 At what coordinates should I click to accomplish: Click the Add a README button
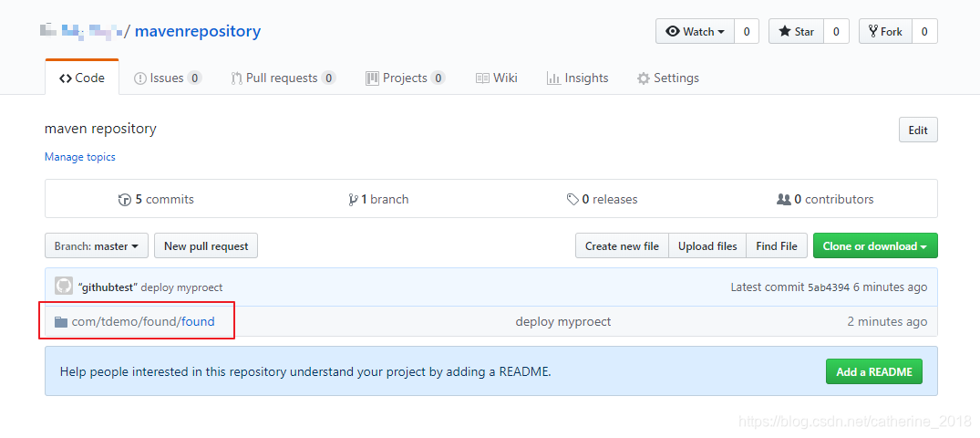(x=874, y=371)
